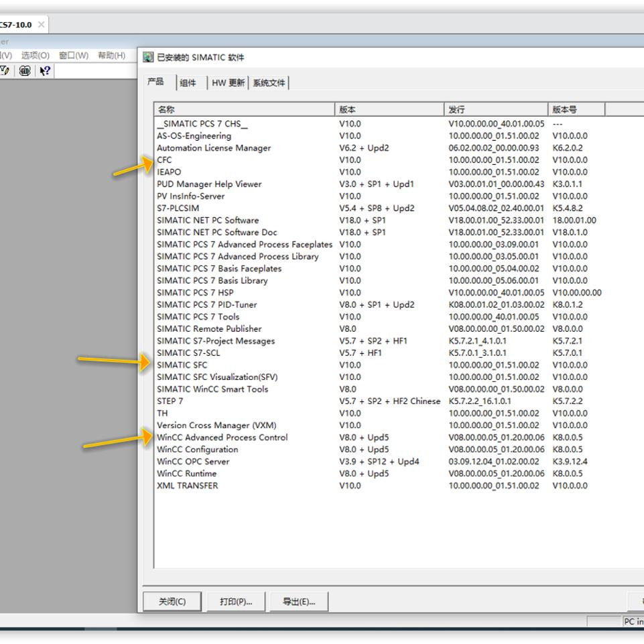Open the 选项(O) menu

(36, 55)
